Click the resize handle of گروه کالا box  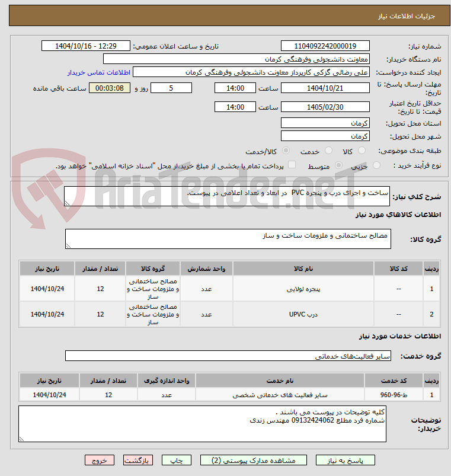coord(69,245)
